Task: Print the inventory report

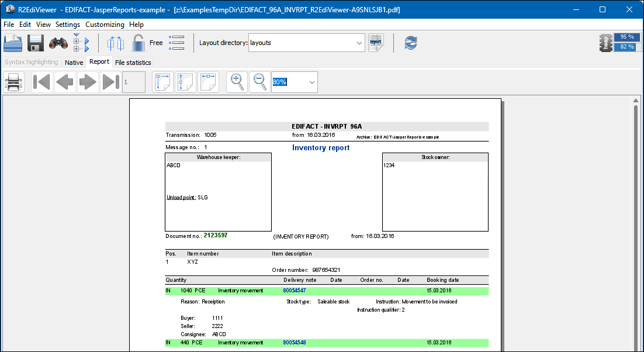Action: [x=13, y=82]
